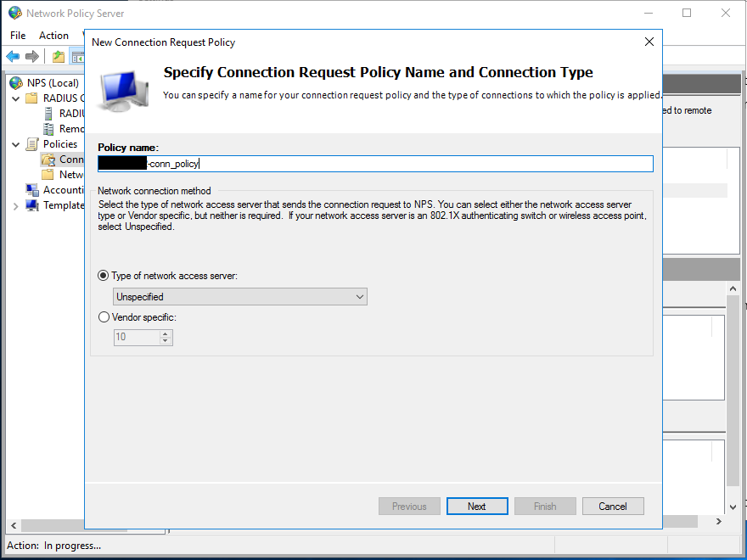This screenshot has height=560, width=747.
Task: Click the export list toolbar icon
Action: (x=58, y=57)
